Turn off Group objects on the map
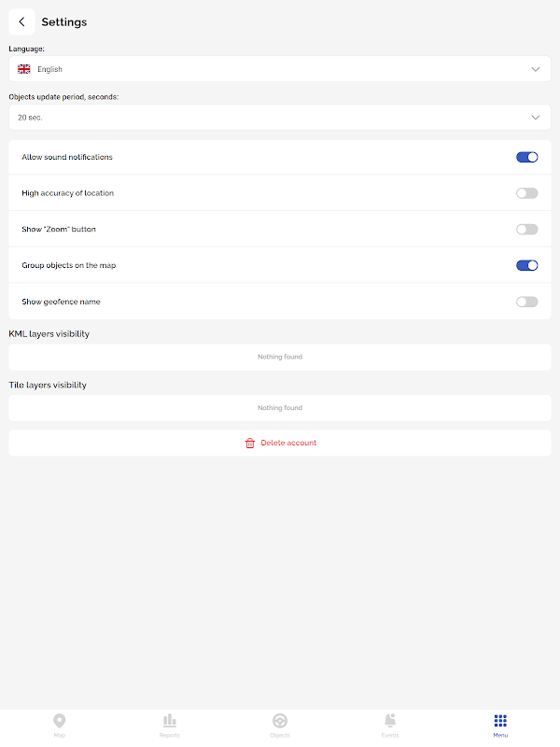The height and width of the screenshot is (747, 560). click(x=526, y=265)
